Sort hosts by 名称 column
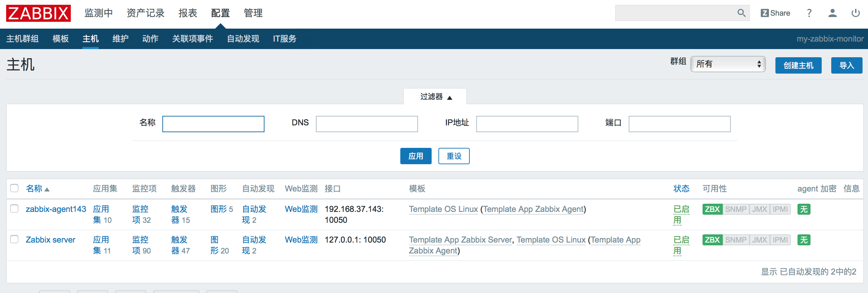This screenshot has height=293, width=868. click(37, 188)
